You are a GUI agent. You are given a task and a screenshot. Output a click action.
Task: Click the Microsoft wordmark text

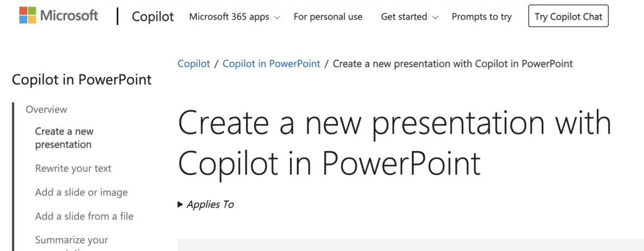tap(69, 15)
